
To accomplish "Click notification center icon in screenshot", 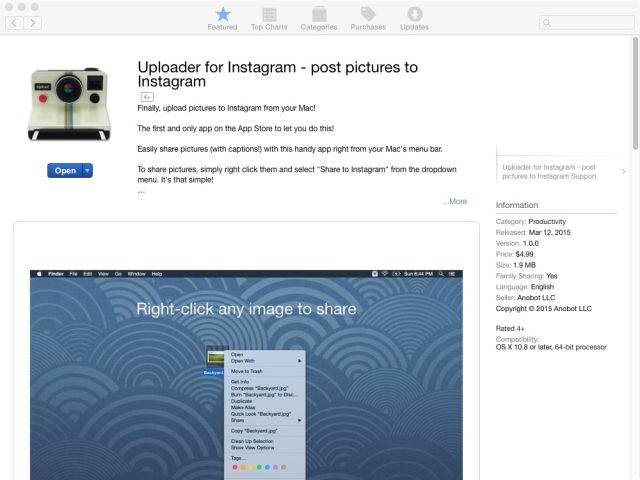I will tap(452, 274).
